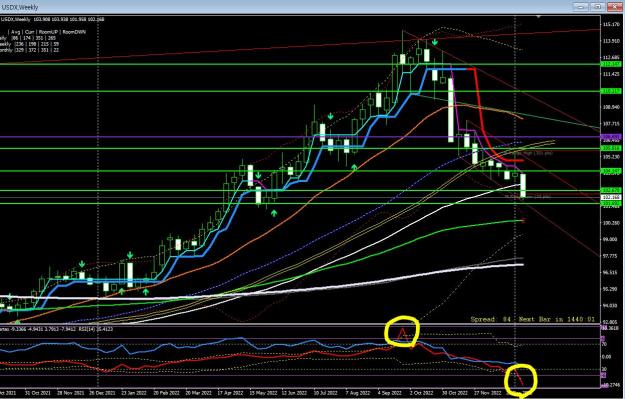The width and height of the screenshot is (625, 399).
Task: Click the 31 Oct 2021 date label
Action: point(37,393)
